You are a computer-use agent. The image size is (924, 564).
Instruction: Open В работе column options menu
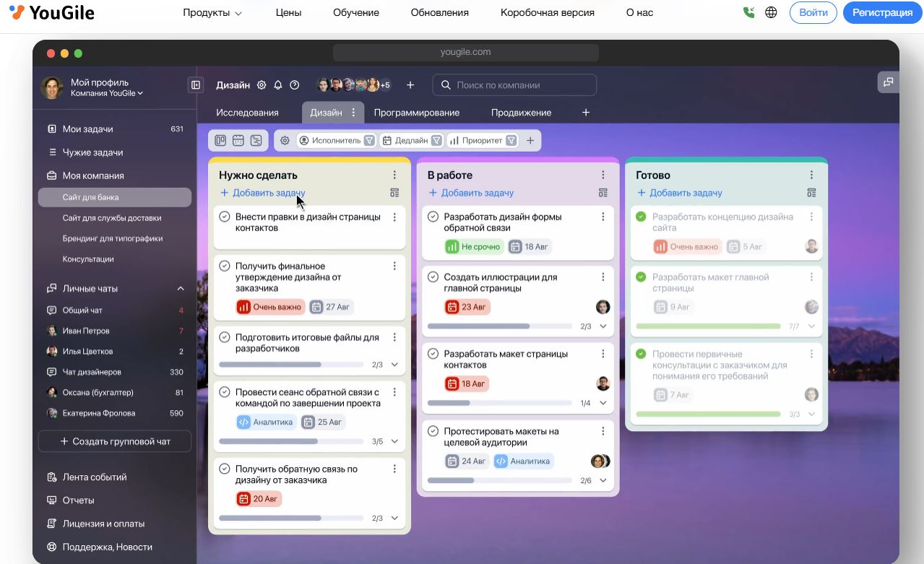603,175
